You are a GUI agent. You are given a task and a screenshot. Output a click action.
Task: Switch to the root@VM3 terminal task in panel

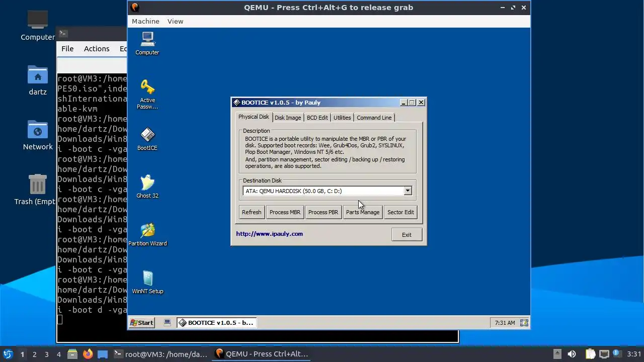pos(160,354)
